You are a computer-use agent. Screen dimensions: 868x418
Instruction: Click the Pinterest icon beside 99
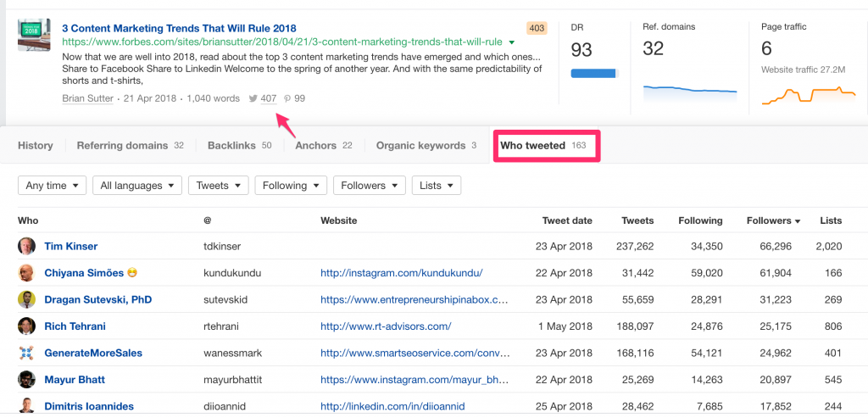pyautogui.click(x=287, y=98)
